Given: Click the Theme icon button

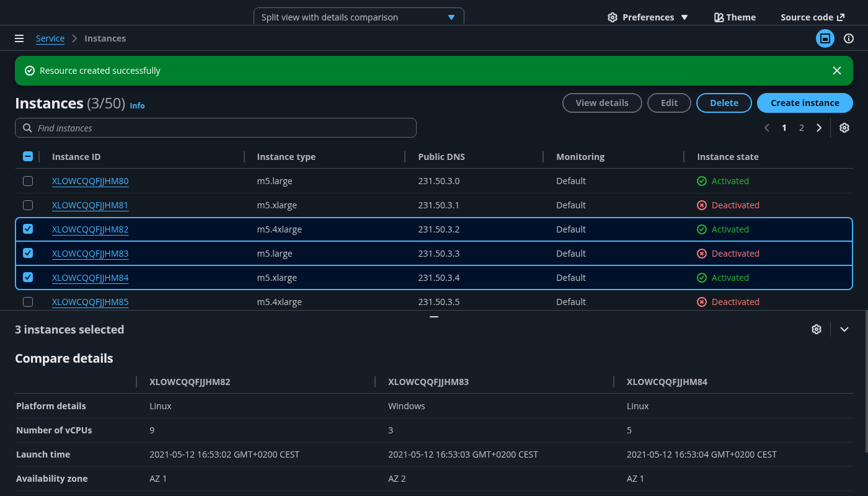Looking at the screenshot, I should pos(735,17).
